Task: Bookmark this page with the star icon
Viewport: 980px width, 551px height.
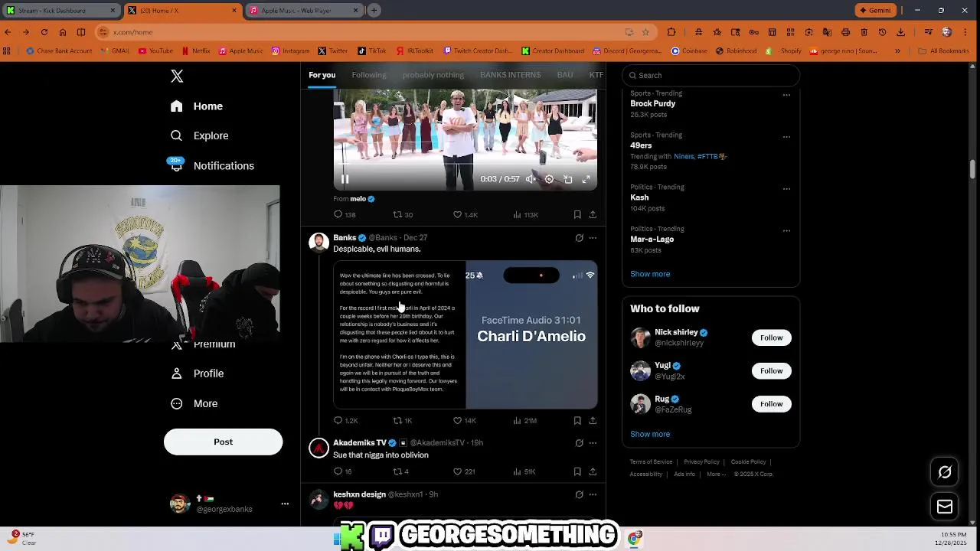Action: 645,32
